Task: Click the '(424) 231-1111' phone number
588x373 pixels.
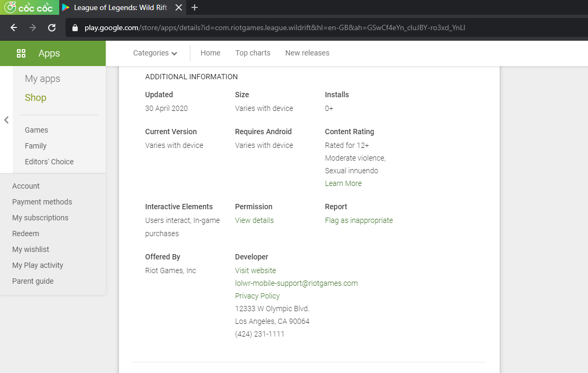Action: point(260,334)
